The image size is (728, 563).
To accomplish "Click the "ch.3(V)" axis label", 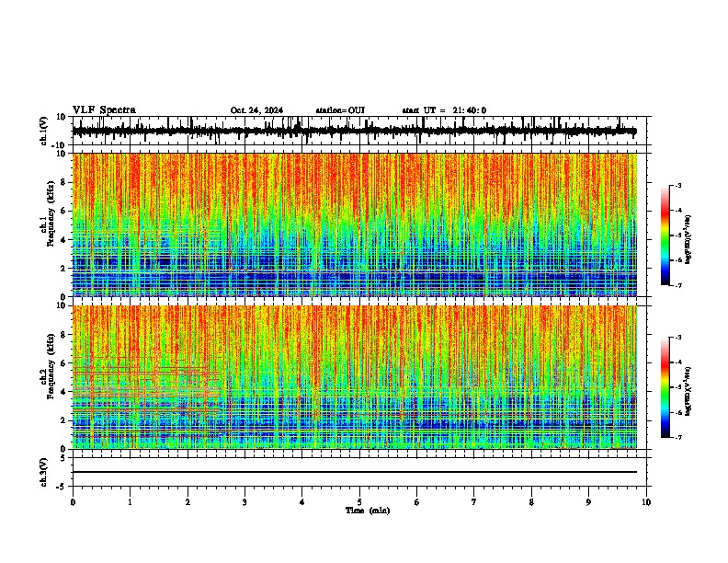I will [x=44, y=472].
